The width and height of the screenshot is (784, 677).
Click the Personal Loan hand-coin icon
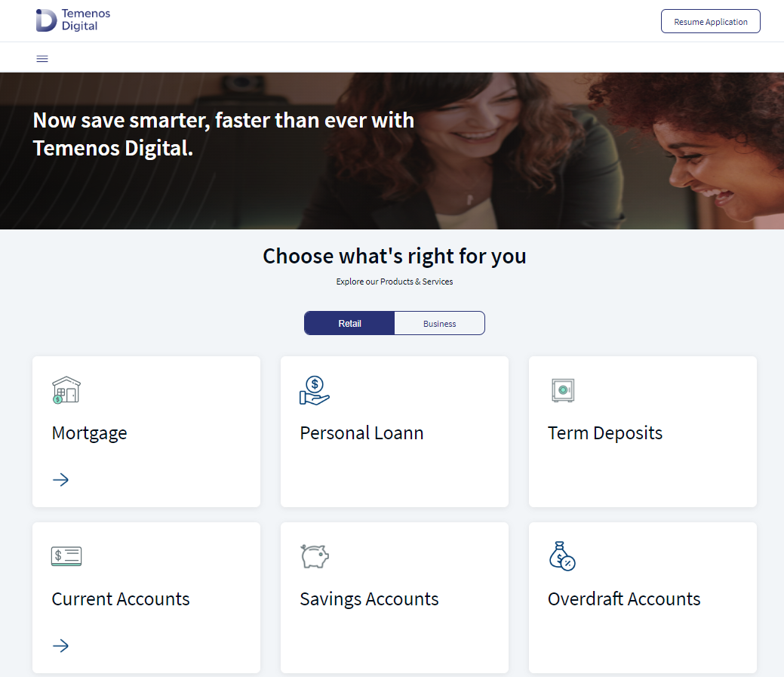315,390
